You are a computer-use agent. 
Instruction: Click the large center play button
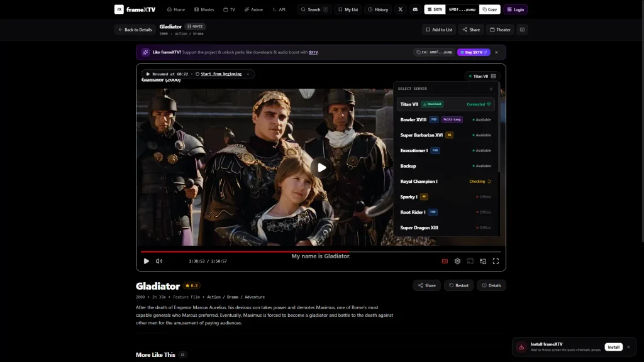[321, 167]
